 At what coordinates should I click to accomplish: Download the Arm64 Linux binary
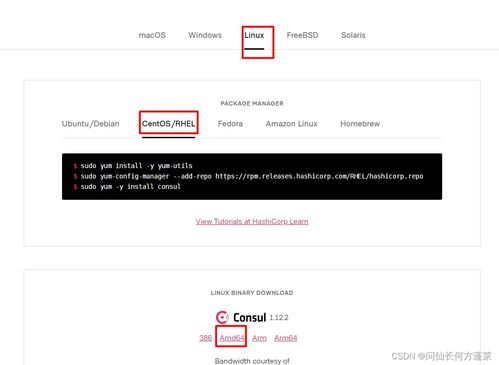[x=286, y=338]
